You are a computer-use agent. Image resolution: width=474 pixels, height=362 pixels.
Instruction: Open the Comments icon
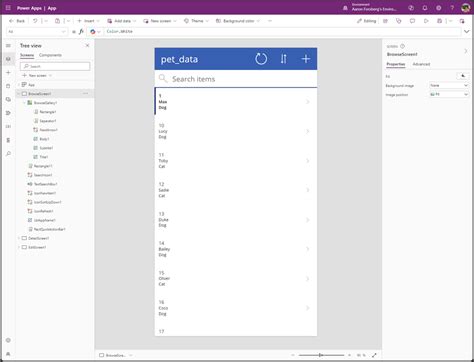tap(412, 21)
